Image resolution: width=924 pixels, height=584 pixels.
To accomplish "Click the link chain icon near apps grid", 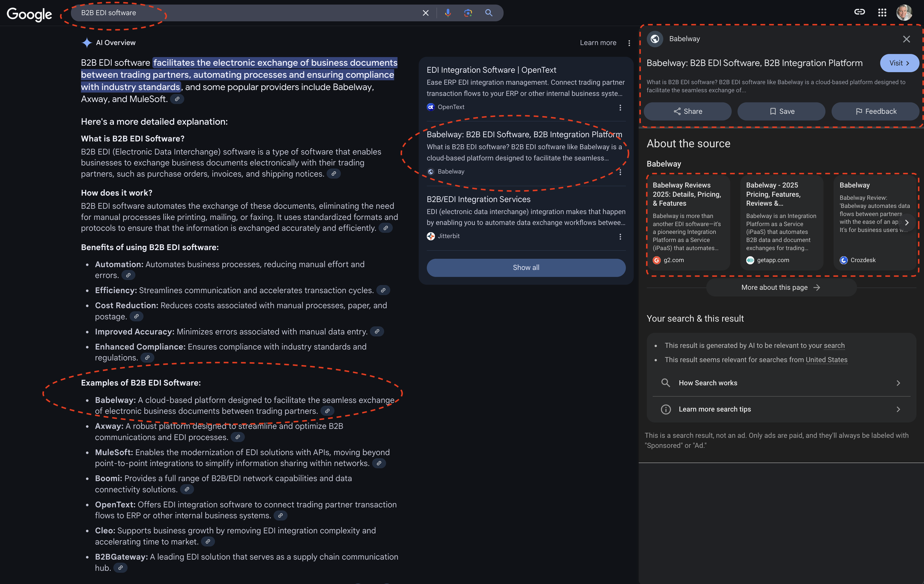I will 859,12.
